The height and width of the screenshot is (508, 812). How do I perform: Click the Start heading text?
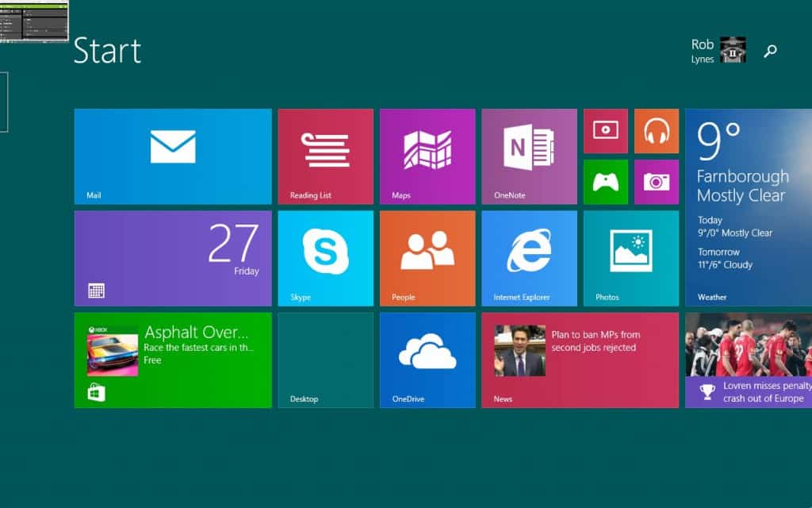pos(107,51)
